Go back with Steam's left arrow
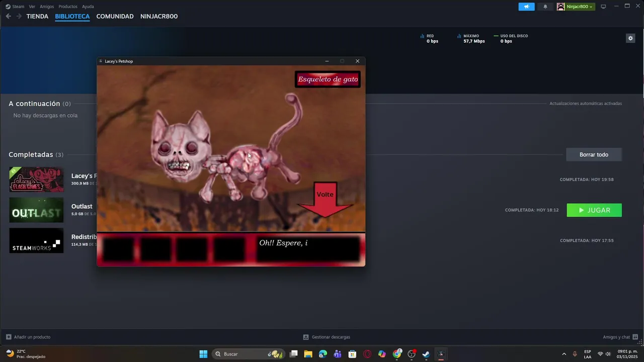 pos(8,16)
